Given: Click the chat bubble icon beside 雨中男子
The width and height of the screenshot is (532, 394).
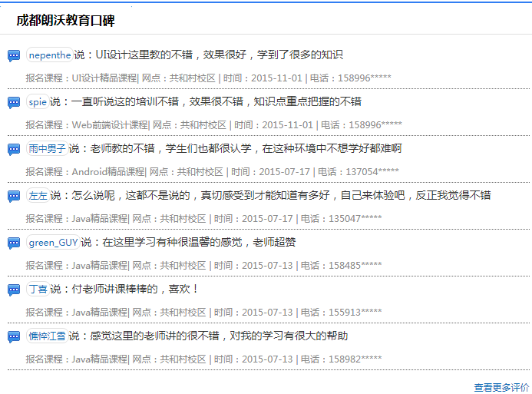Looking at the screenshot, I should coord(14,149).
